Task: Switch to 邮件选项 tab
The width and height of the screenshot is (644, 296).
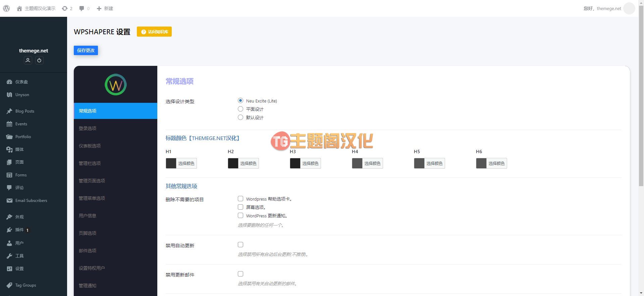Action: 115,251
